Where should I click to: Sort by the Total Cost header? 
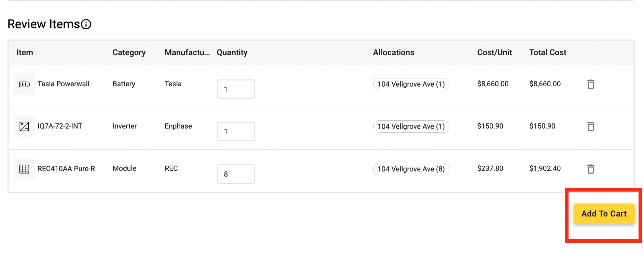[x=548, y=52]
